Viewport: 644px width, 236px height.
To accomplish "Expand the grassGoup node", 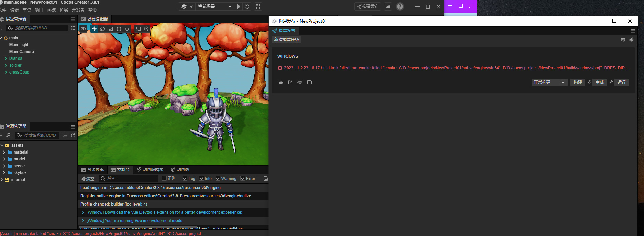I will click(x=6, y=72).
